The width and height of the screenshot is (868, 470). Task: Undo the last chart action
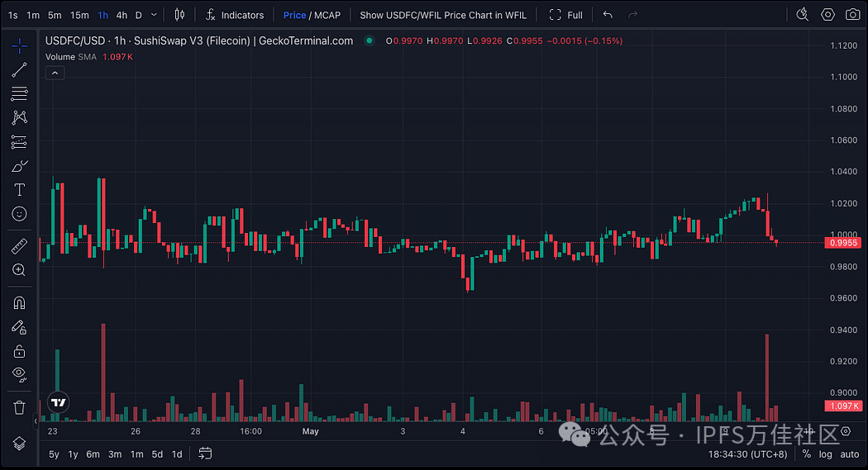[x=608, y=15]
